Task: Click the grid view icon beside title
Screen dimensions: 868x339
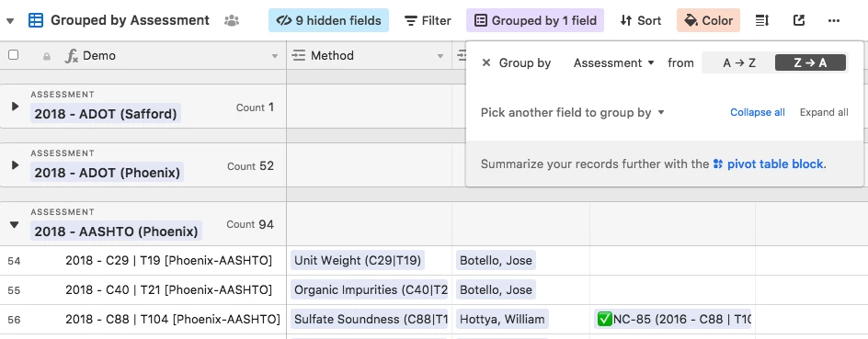Action: coord(36,20)
